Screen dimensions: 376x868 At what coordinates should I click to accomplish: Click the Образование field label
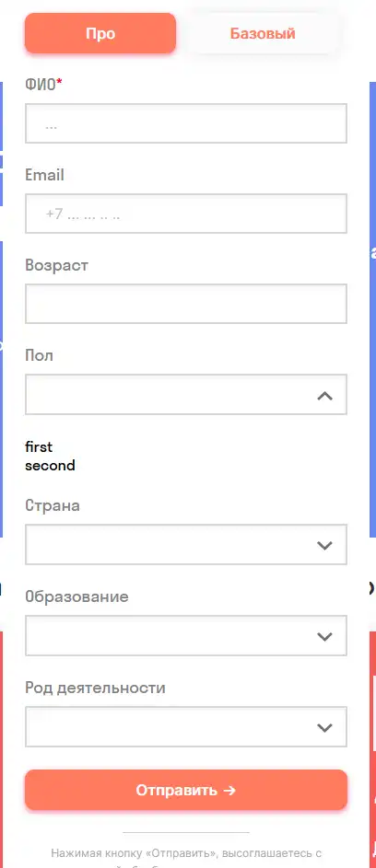tap(76, 596)
